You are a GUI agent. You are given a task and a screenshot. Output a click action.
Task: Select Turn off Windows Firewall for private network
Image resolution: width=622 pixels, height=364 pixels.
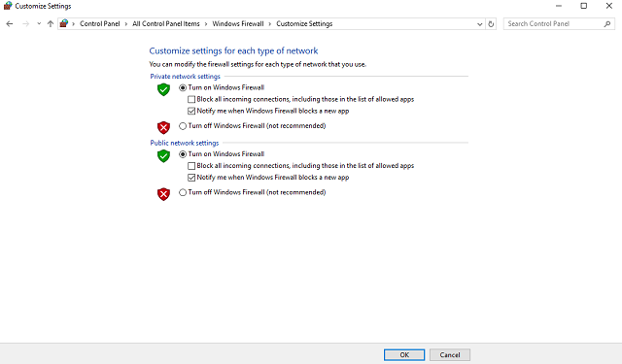click(183, 126)
